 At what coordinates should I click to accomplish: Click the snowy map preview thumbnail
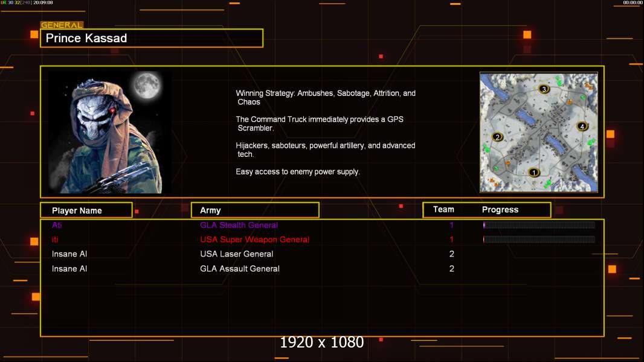[x=539, y=132]
